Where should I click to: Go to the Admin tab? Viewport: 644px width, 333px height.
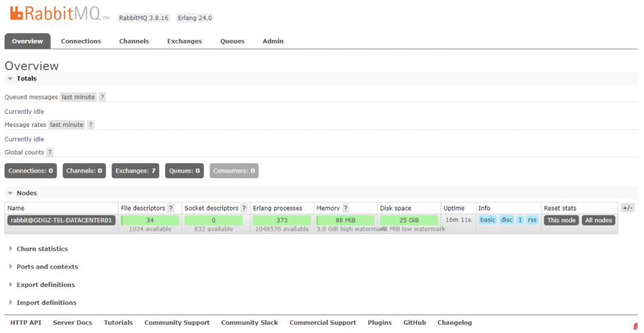[273, 41]
